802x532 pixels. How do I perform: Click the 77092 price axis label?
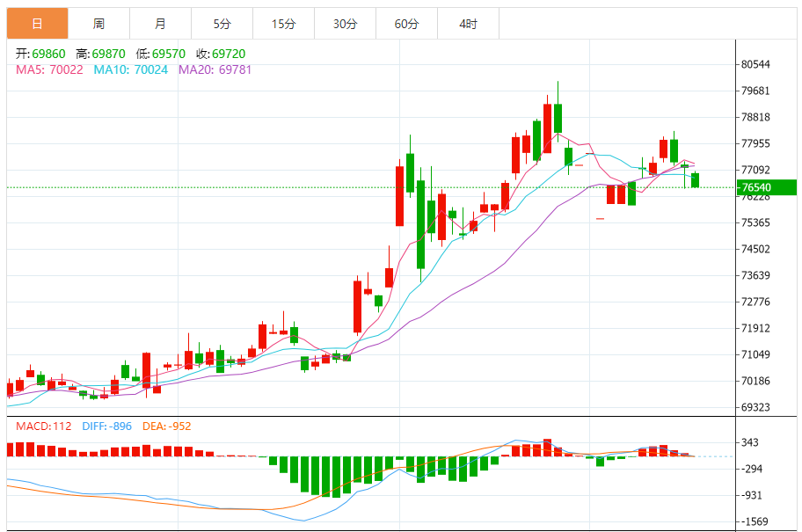click(755, 170)
